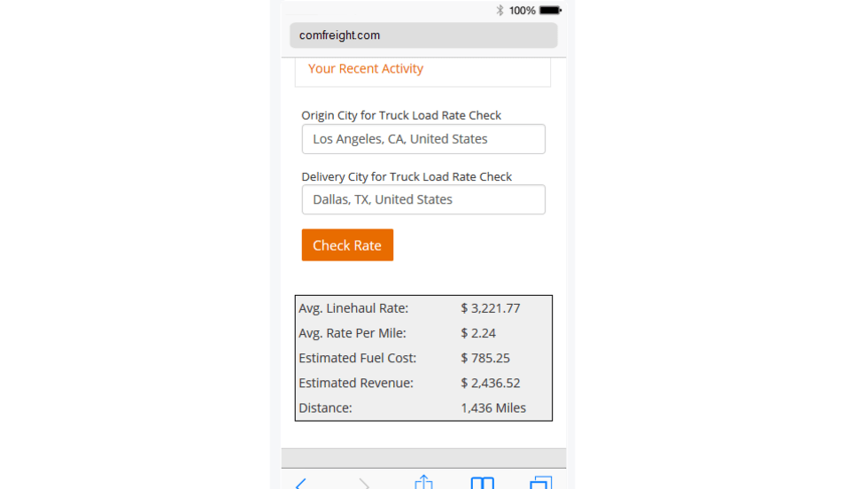Select the Avg. Linehaul Rate label
Screen dimensions: 868x489
click(353, 308)
